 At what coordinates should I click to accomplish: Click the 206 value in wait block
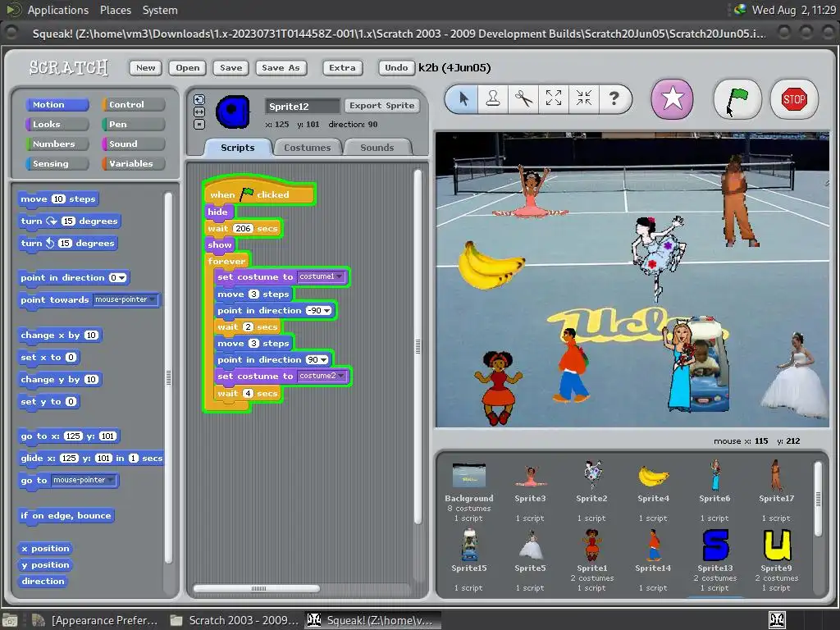243,229
